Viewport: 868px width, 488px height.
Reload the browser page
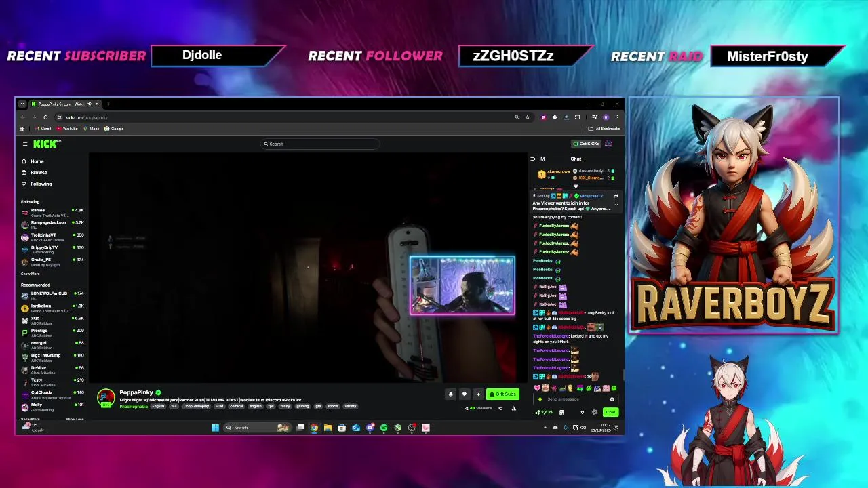[x=45, y=117]
